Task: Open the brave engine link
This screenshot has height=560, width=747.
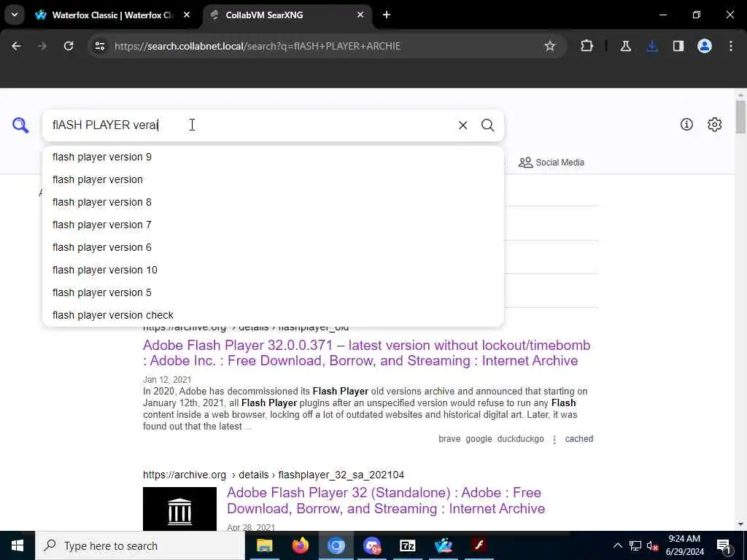Action: click(449, 439)
